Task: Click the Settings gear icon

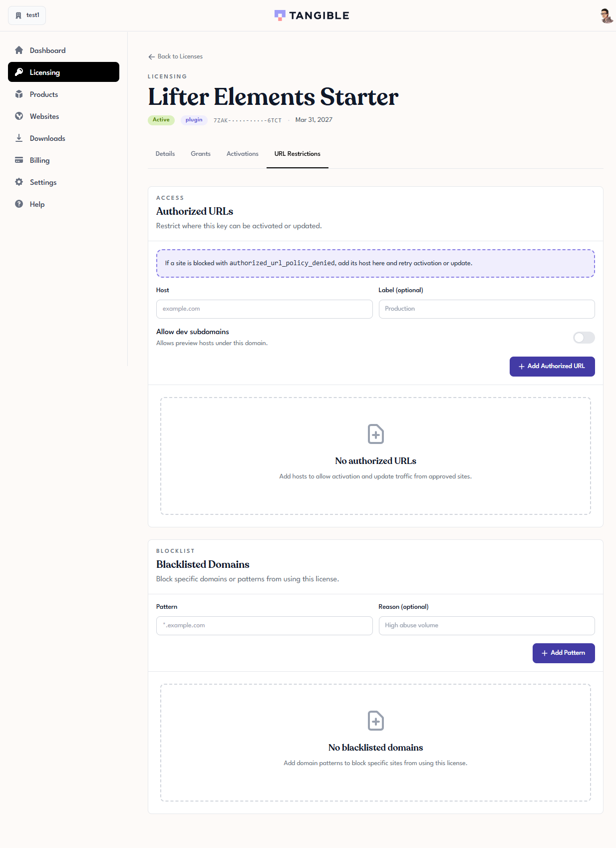Action: click(x=19, y=182)
